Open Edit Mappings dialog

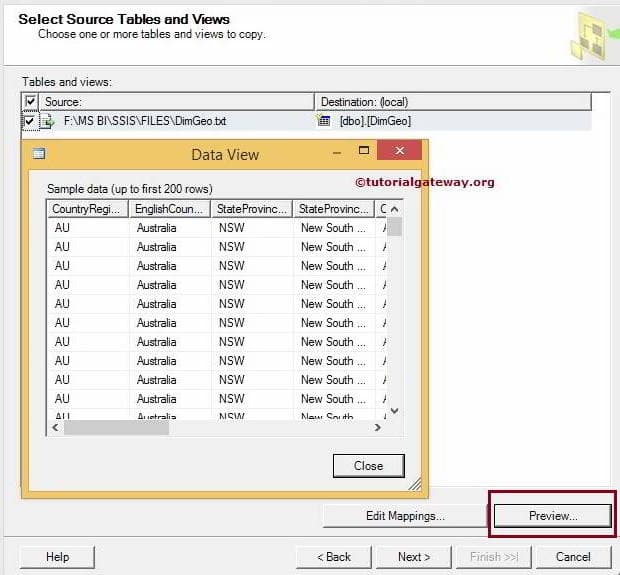[x=405, y=516]
